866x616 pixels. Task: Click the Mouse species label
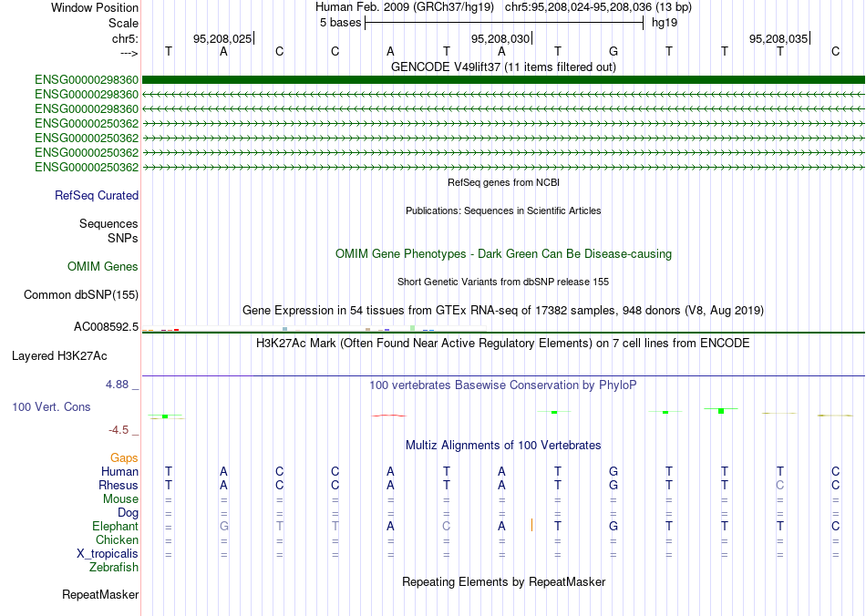(x=120, y=499)
